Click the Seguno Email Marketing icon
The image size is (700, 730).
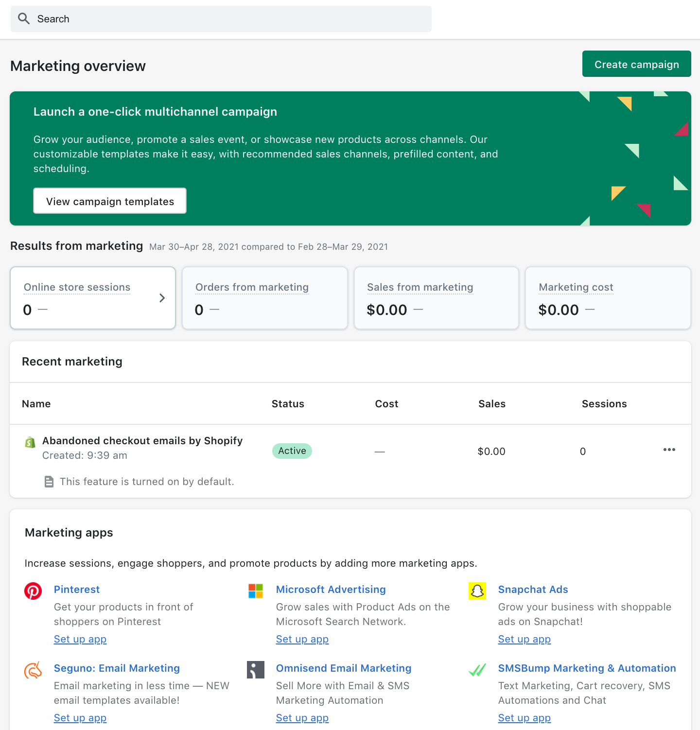[x=33, y=670]
